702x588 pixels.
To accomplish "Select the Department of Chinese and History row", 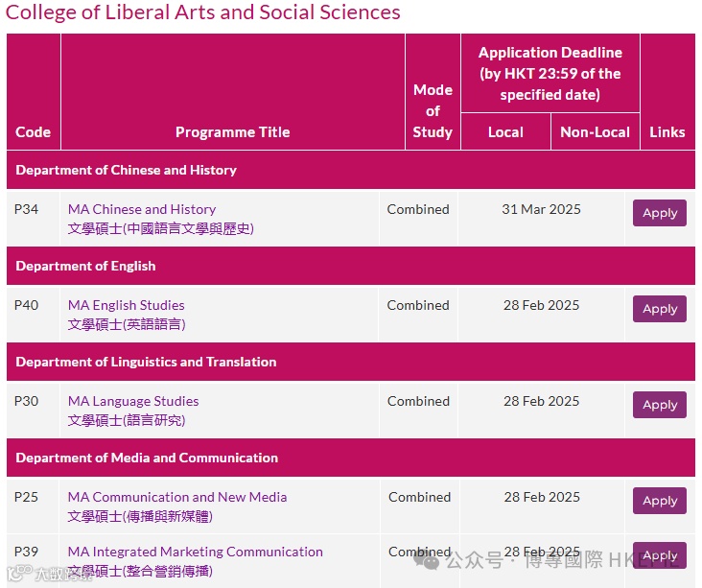I will pos(126,170).
